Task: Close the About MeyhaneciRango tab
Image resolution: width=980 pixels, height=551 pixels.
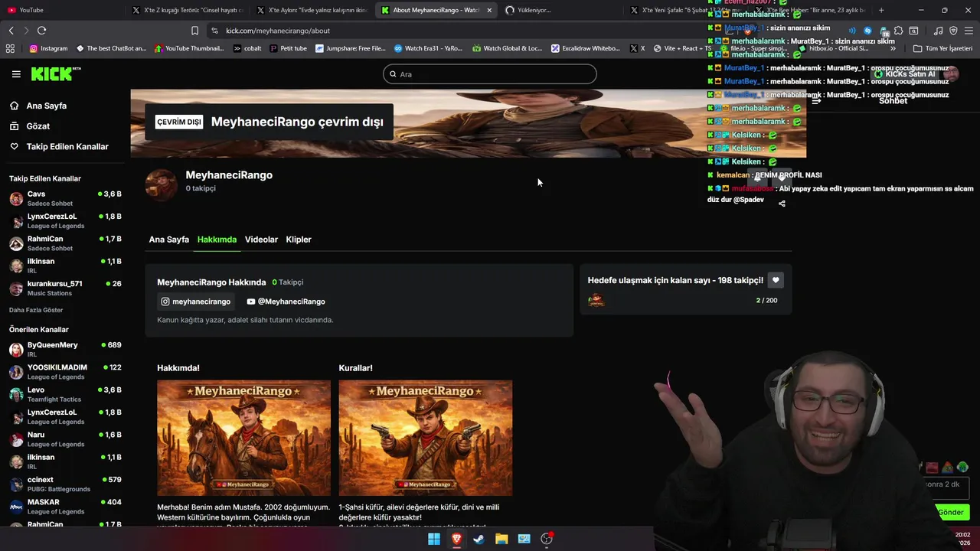Action: click(x=489, y=10)
